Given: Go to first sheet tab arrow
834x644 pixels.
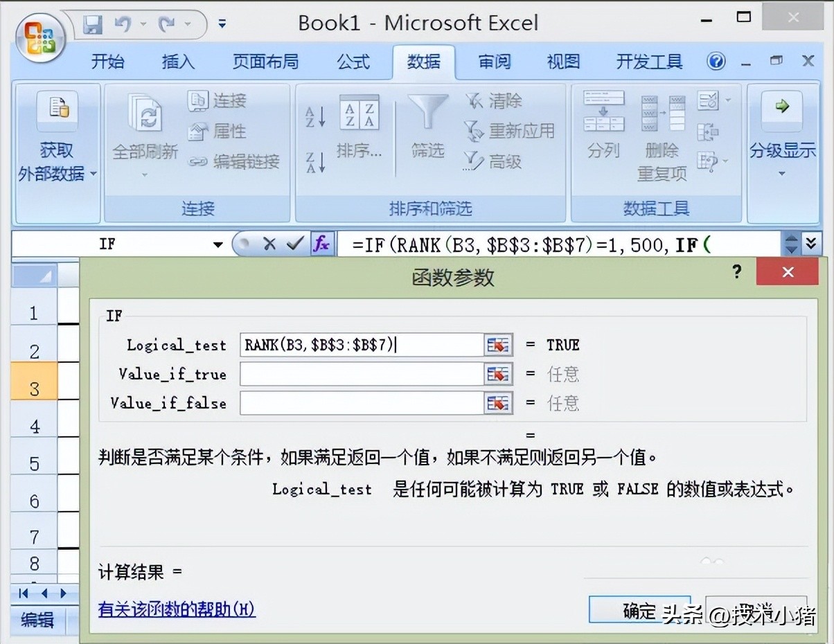Looking at the screenshot, I should (24, 593).
